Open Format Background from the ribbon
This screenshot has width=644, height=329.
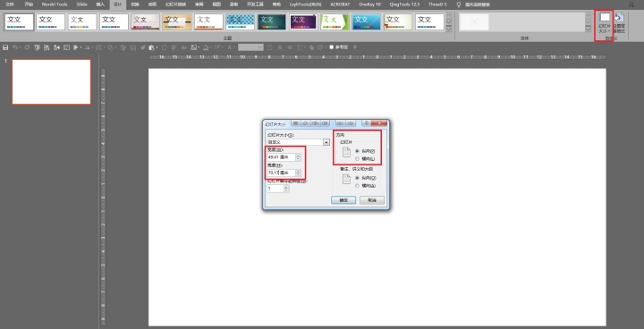[x=619, y=23]
